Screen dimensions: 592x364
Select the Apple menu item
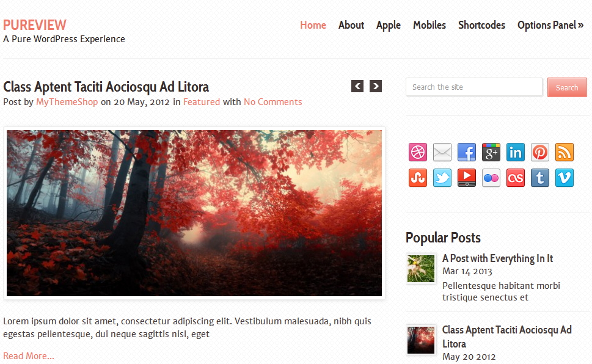pos(388,25)
